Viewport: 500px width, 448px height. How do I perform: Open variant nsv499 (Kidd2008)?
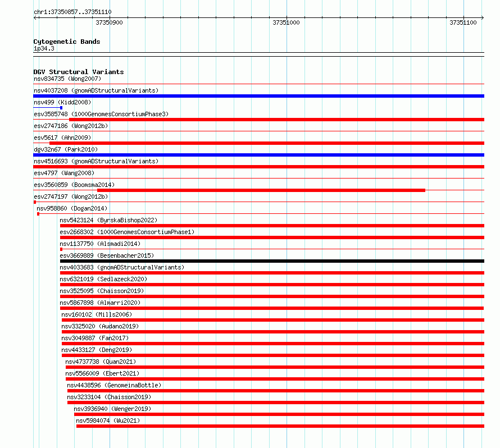pyautogui.click(x=62, y=102)
